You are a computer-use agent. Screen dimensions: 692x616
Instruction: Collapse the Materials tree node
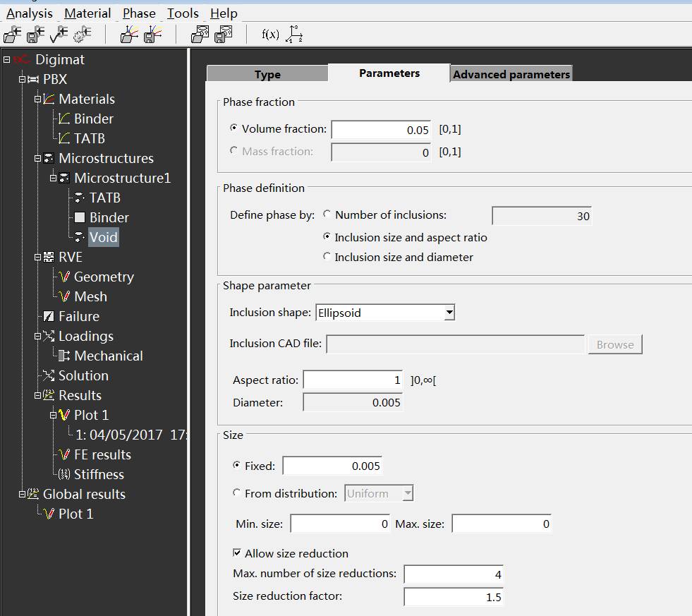click(x=37, y=99)
